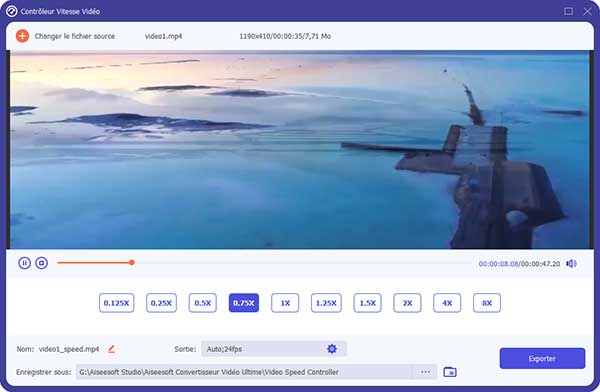Select 0.25X speed

point(161,303)
